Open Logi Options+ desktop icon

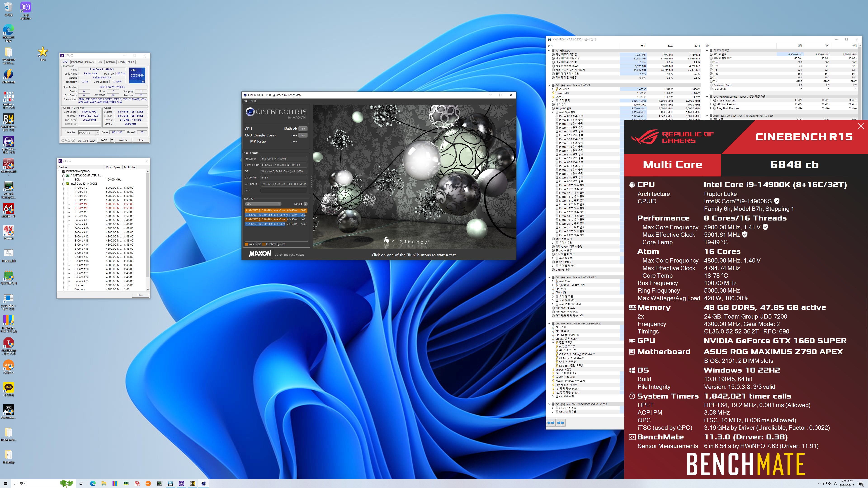point(26,11)
